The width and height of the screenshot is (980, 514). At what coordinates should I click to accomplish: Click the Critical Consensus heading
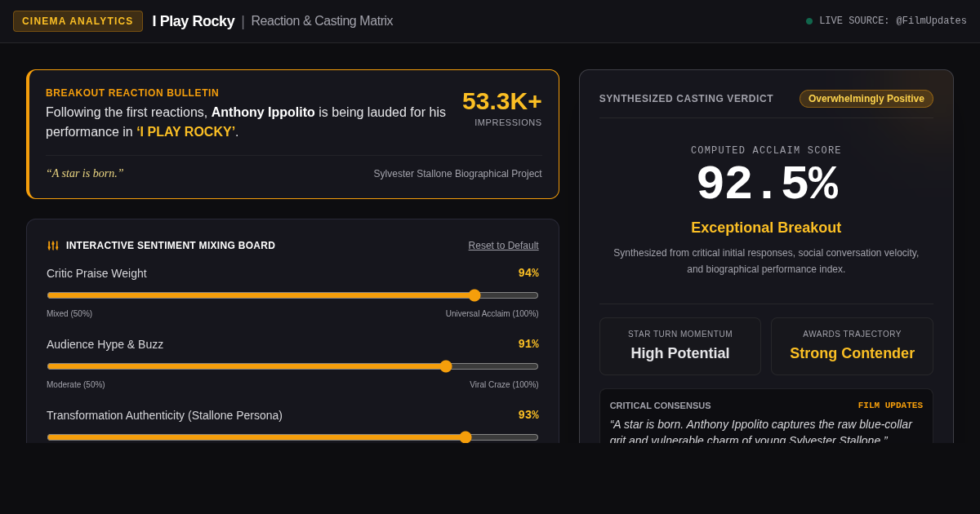(x=661, y=405)
